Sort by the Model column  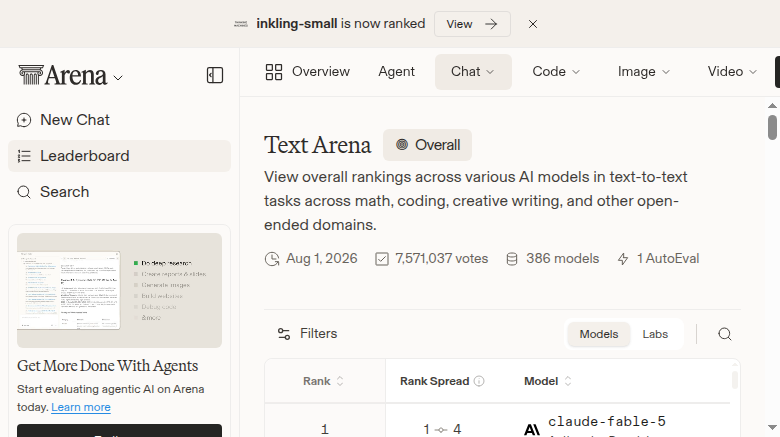548,381
